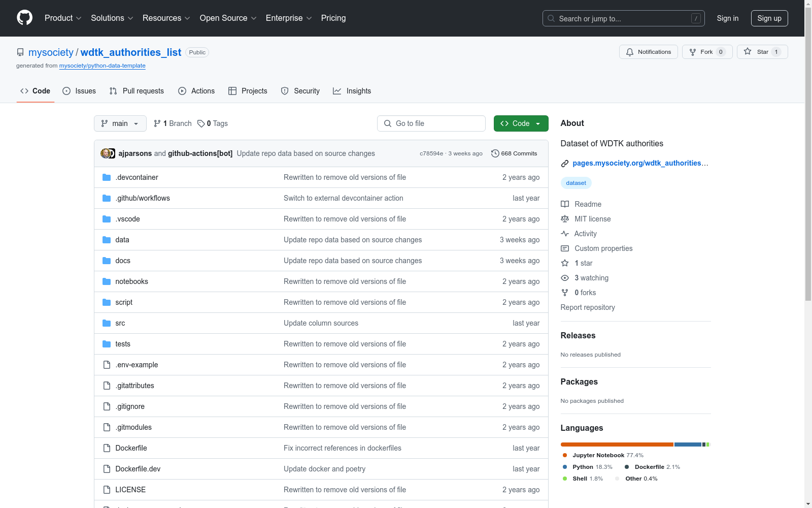
Task: Click the Fork button
Action: 707,52
